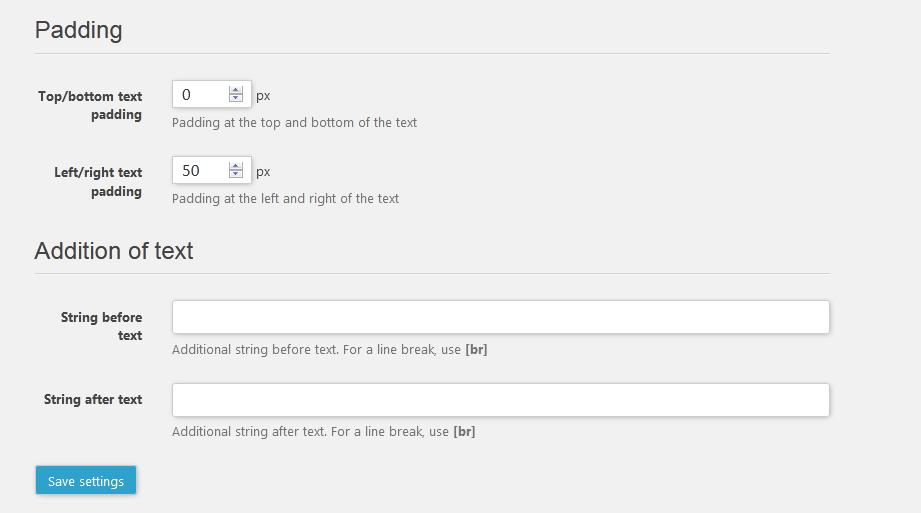Increase the Left/right text padding value
The height and width of the screenshot is (513, 921).
pyautogui.click(x=236, y=166)
